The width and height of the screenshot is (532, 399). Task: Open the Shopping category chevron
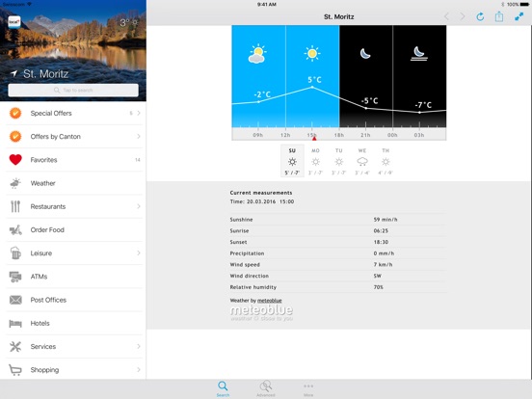point(139,369)
